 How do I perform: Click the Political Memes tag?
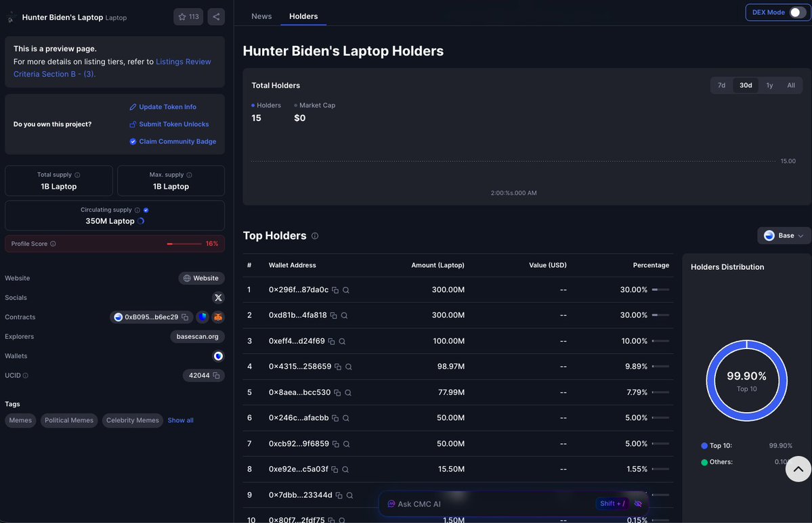[69, 420]
